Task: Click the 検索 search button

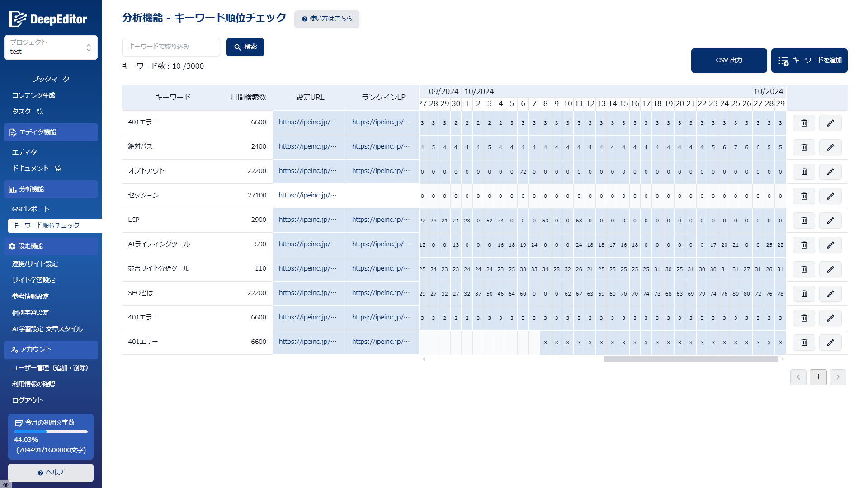Action: (x=245, y=47)
